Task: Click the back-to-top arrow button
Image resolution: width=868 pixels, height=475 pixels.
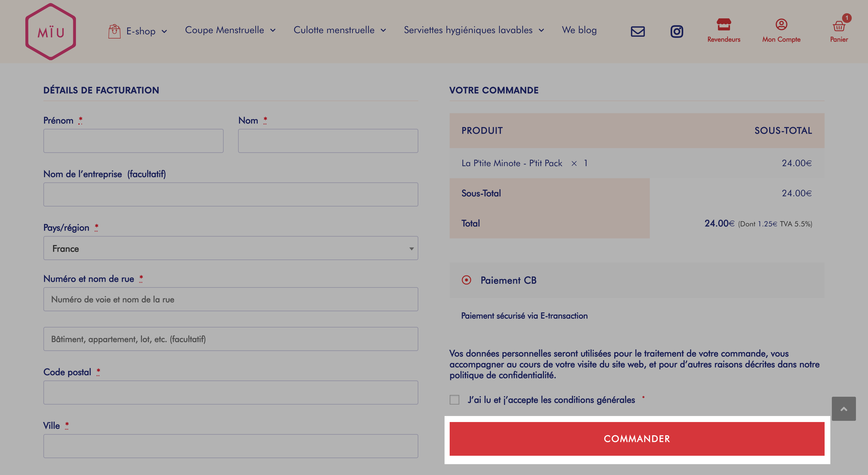Action: [x=843, y=409]
